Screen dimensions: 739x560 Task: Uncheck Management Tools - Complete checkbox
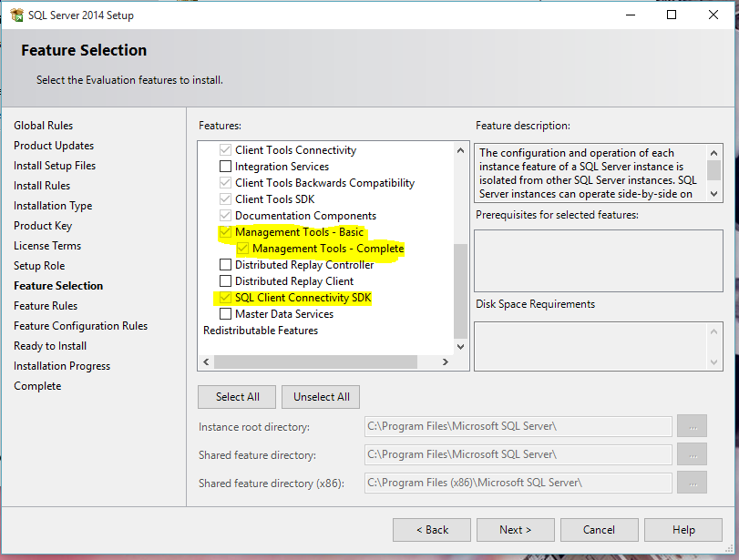point(242,249)
